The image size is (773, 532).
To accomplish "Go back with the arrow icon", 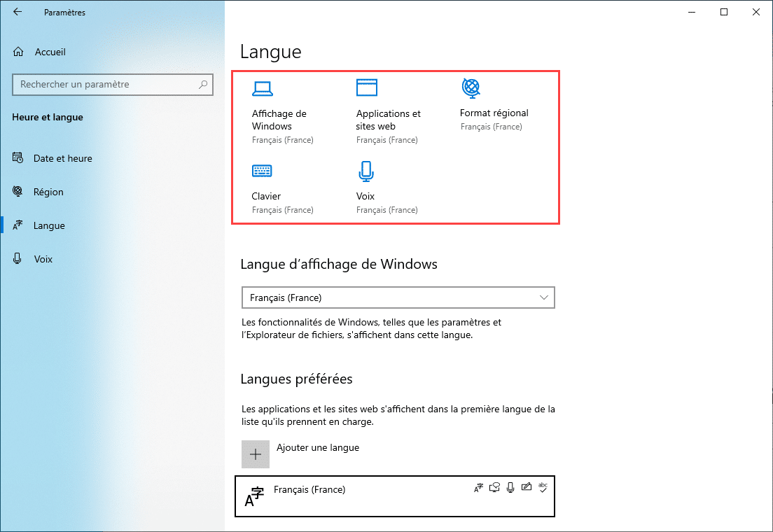I will click(18, 12).
